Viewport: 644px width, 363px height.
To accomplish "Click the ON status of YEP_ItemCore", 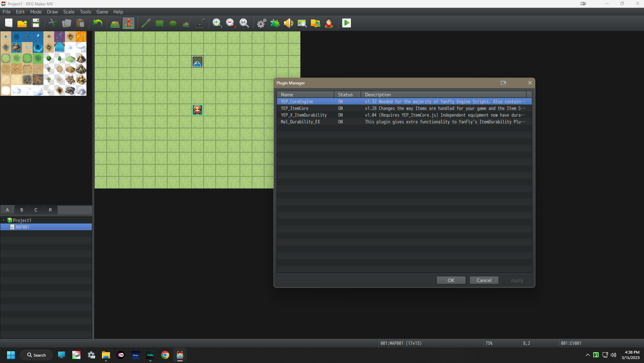I will [341, 108].
